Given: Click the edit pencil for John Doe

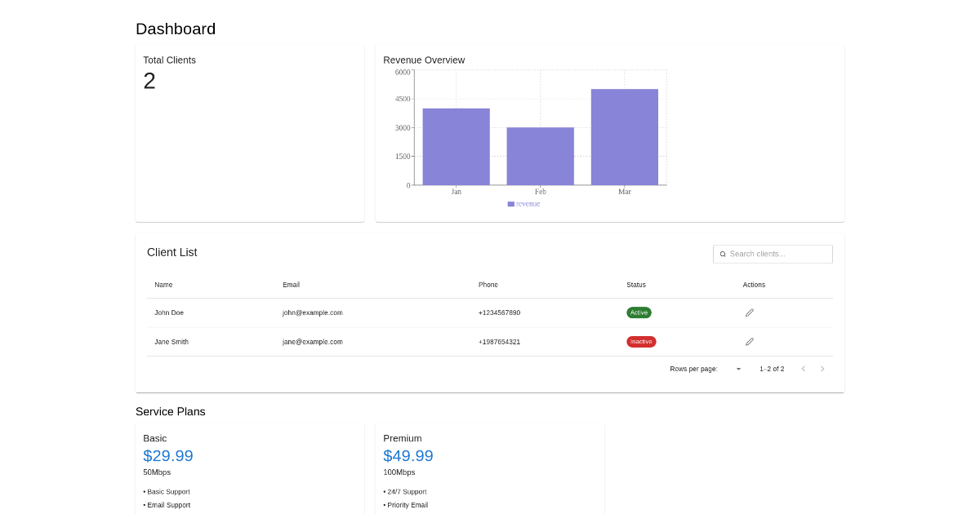Looking at the screenshot, I should point(749,312).
